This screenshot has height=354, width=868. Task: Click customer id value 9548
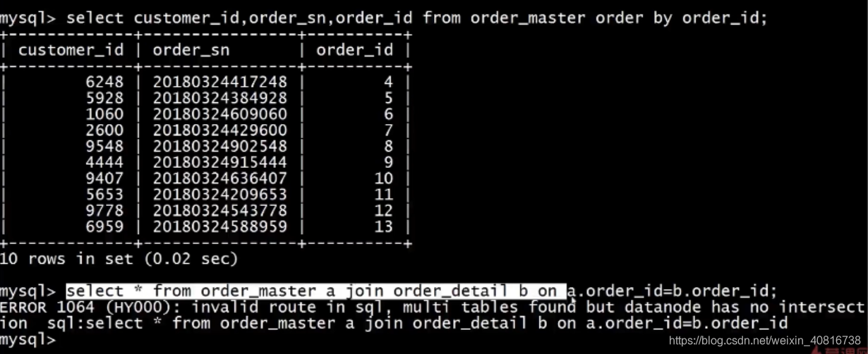[x=104, y=147]
